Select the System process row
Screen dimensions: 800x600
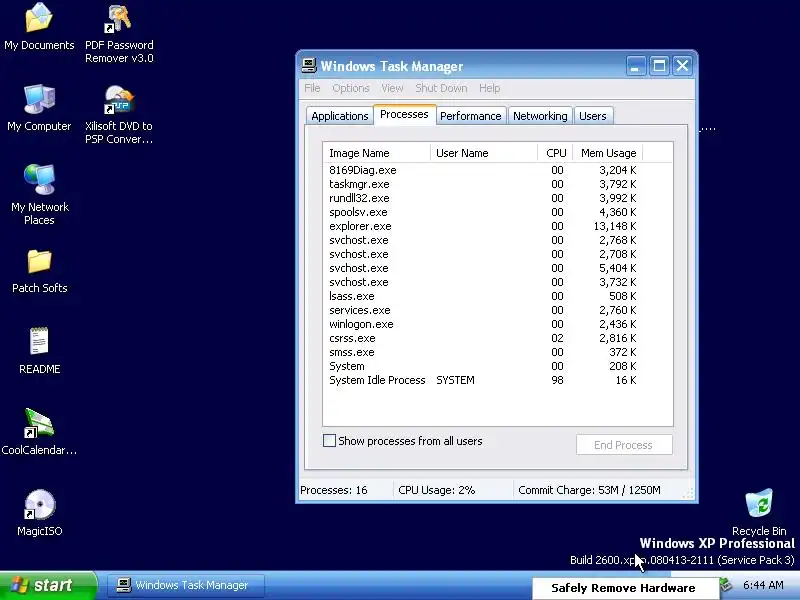coord(483,366)
